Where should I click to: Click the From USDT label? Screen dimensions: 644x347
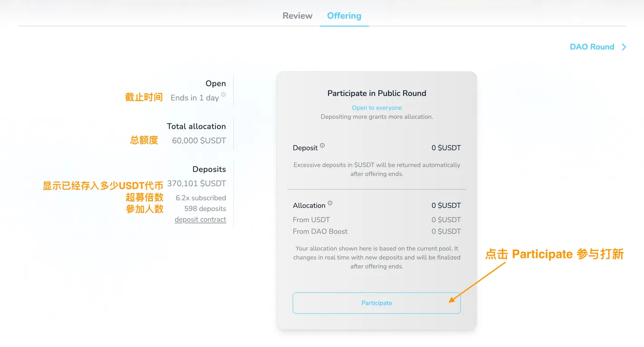(311, 220)
